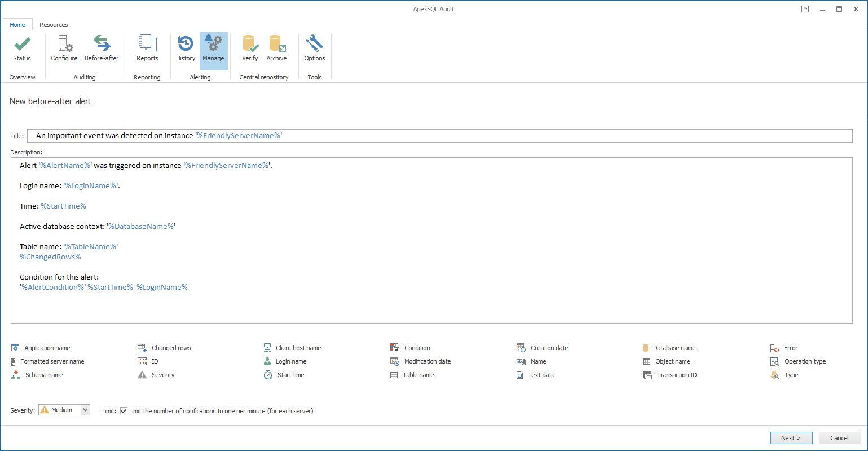Open the alert History icon
868x451 pixels.
pyautogui.click(x=185, y=48)
